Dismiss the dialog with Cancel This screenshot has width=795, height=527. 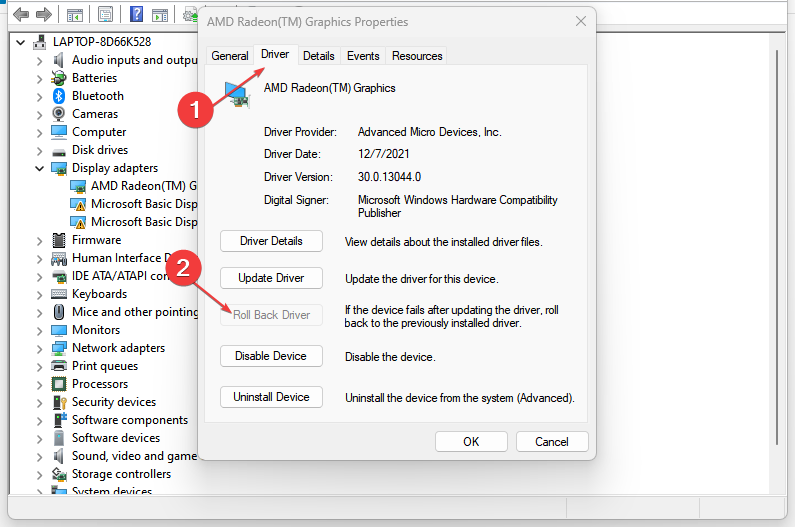click(x=552, y=442)
